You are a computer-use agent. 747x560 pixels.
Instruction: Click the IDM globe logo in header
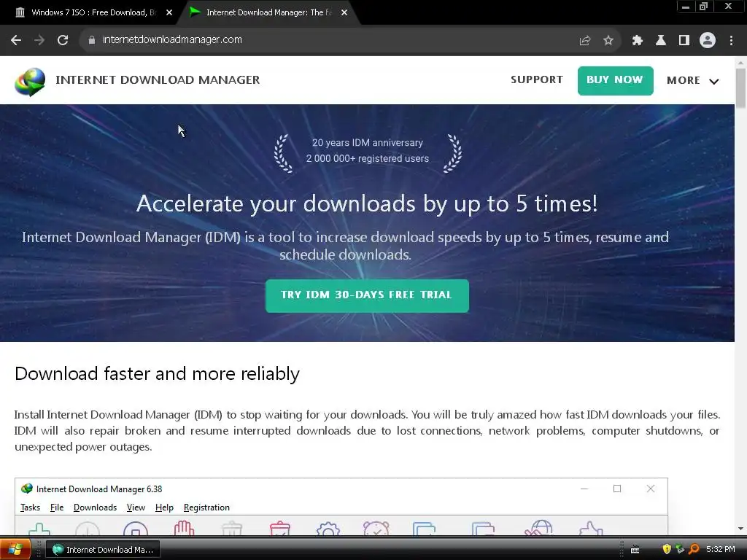(x=30, y=82)
